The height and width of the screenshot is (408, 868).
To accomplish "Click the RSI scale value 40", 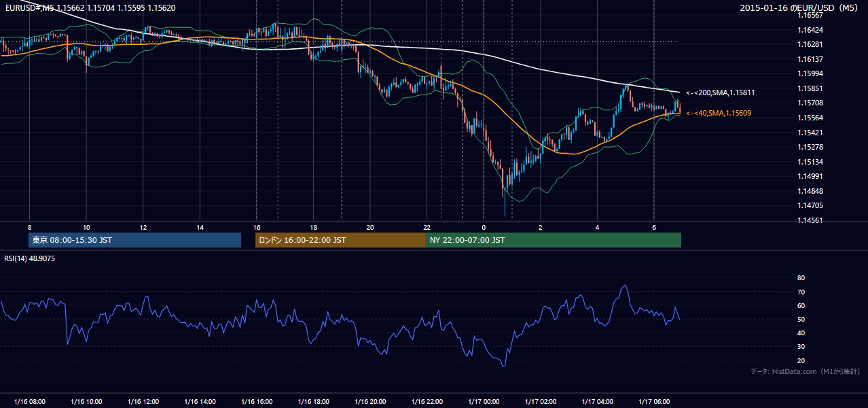I will (x=801, y=333).
